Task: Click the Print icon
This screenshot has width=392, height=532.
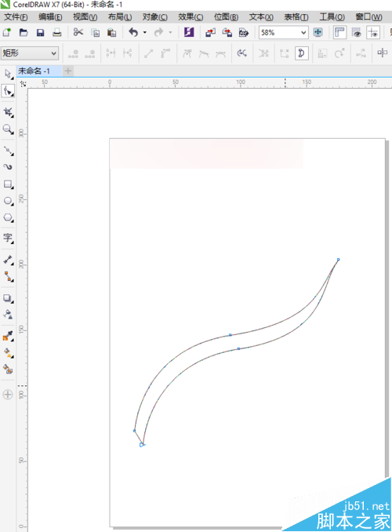Action: 57,33
